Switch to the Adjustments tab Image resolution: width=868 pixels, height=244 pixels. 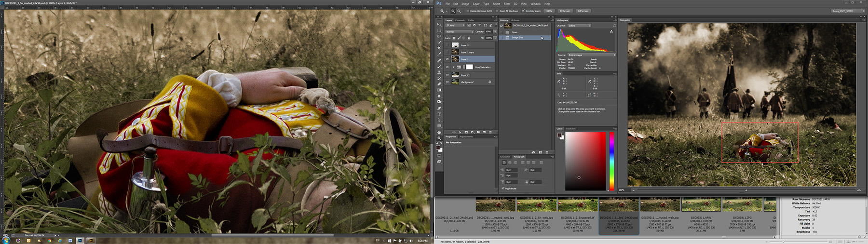coord(466,136)
